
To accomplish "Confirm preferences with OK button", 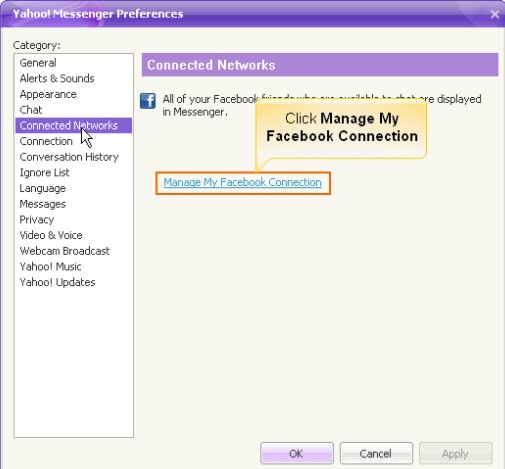I will tap(297, 453).
